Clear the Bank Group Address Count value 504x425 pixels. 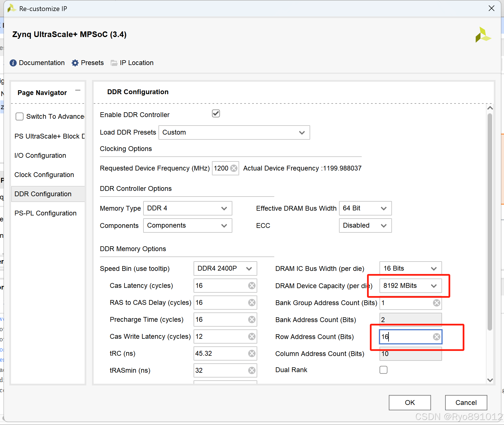click(x=437, y=303)
